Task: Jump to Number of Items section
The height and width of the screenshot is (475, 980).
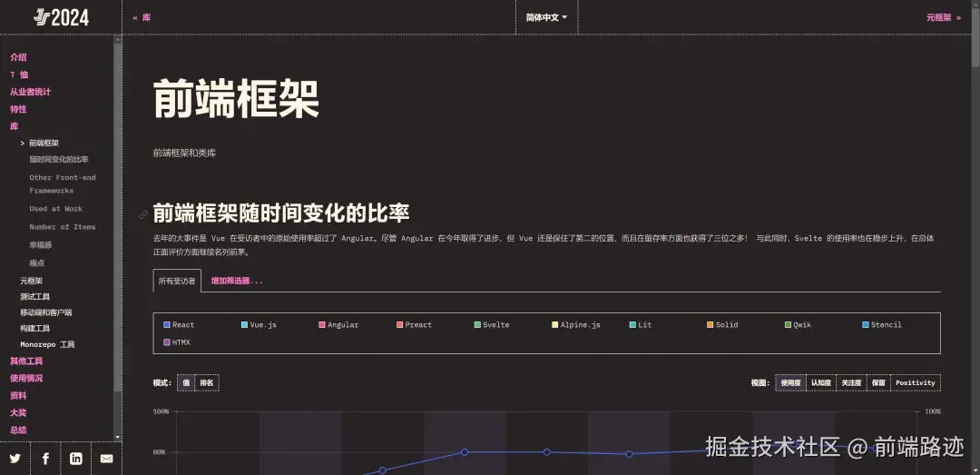Action: pyautogui.click(x=63, y=227)
